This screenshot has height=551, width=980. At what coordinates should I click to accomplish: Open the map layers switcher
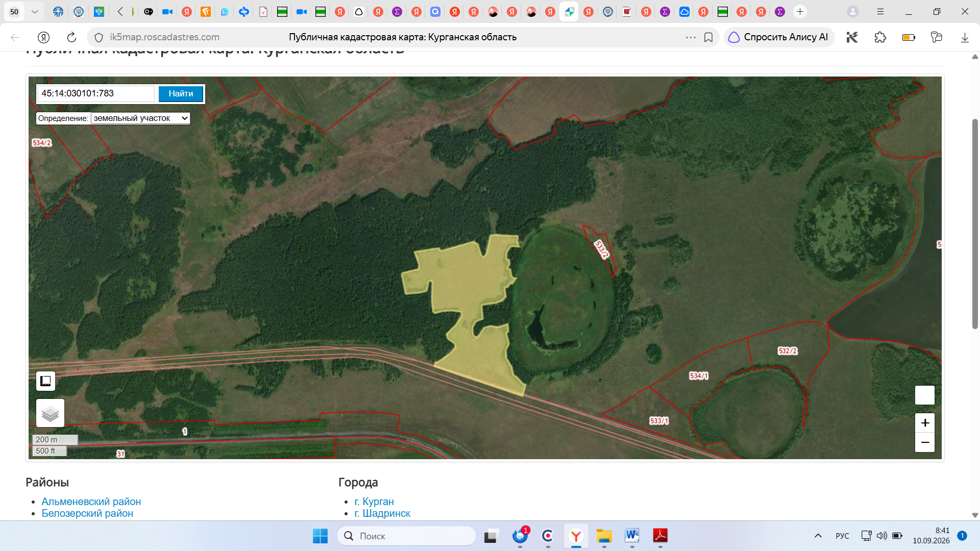50,413
